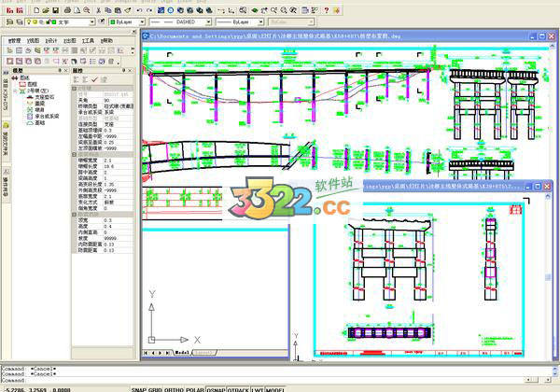The image size is (560, 392).
Task: Open the 管理 menu
Action: 14,41
